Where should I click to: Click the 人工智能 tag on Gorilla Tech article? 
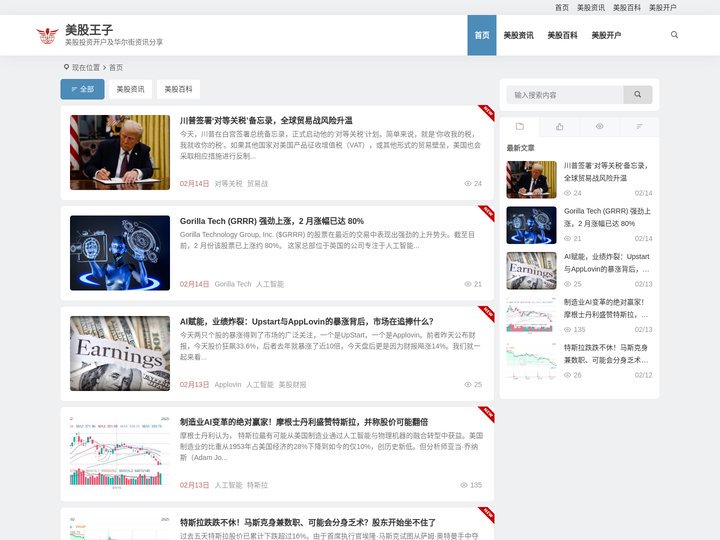coord(270,284)
